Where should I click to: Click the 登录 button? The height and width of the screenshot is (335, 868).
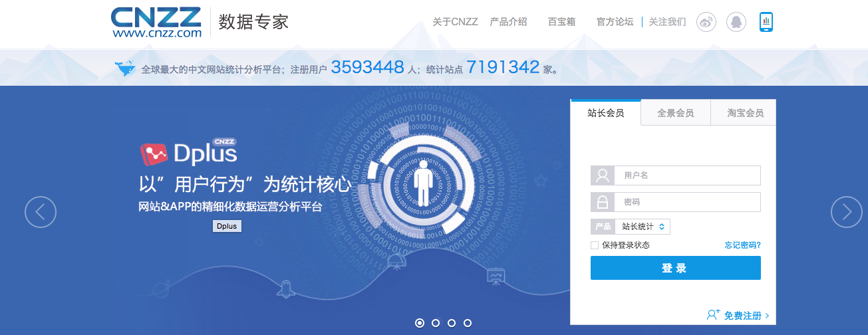coord(676,268)
